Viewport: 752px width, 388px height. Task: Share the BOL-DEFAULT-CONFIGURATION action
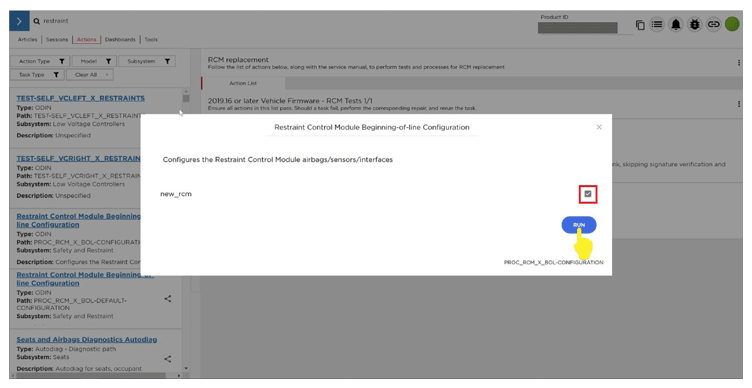pos(168,299)
